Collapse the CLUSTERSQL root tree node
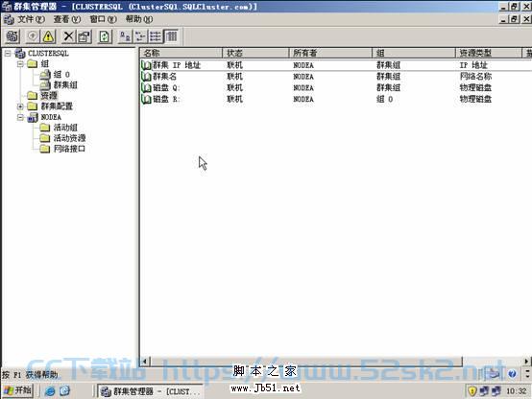 (x=8, y=53)
